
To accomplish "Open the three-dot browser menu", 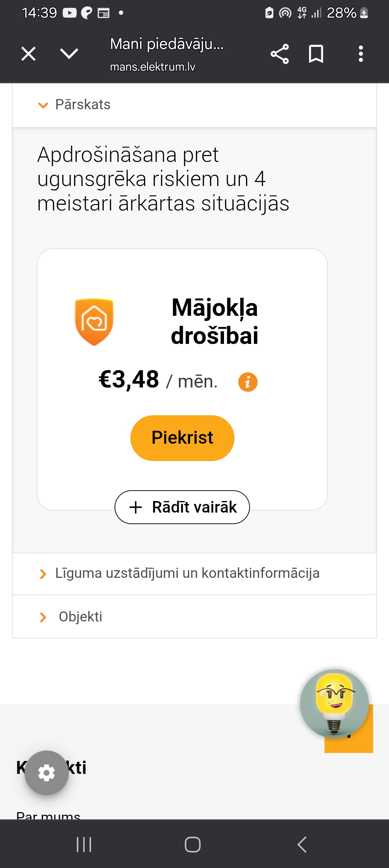I will [361, 54].
